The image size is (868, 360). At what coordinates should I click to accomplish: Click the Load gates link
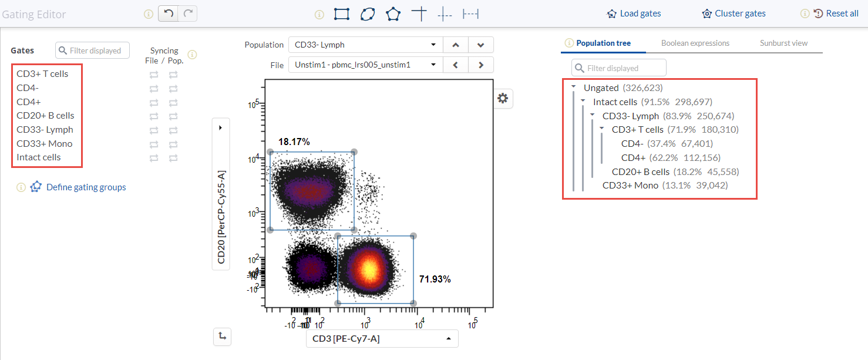[x=634, y=14]
